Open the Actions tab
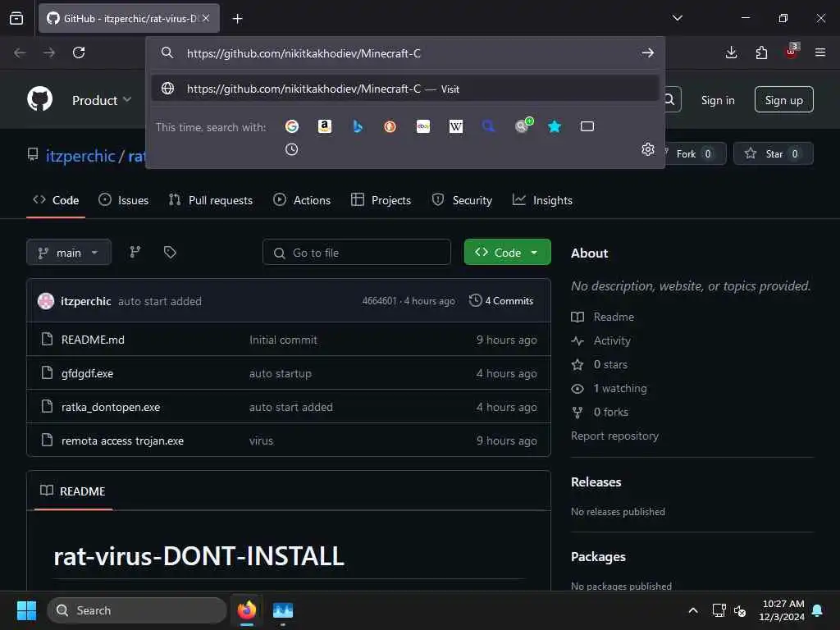 coord(302,200)
